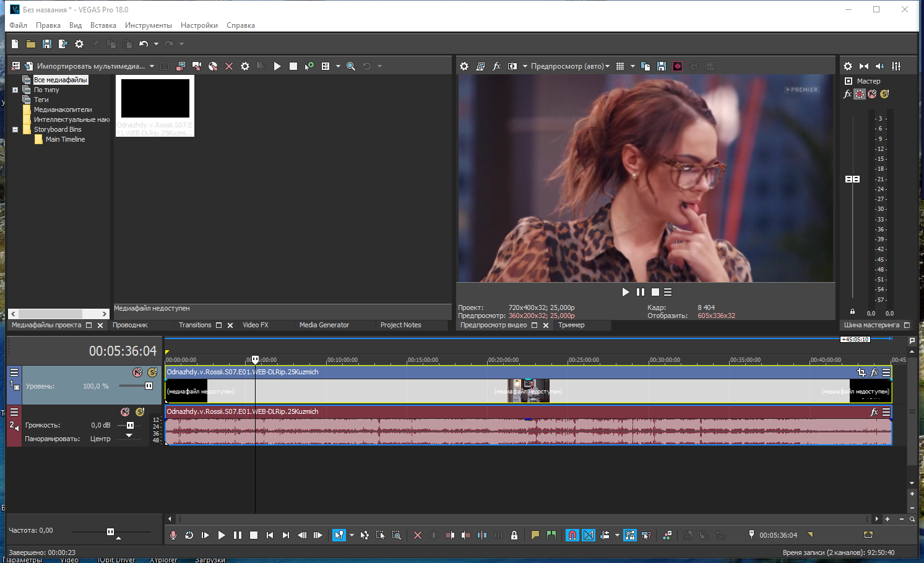The image size is (924, 563).
Task: Mute video track 1
Action: (137, 372)
